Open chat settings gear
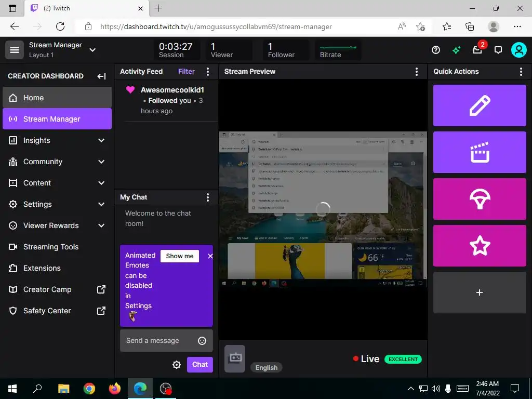This screenshot has height=399, width=532. point(177,365)
